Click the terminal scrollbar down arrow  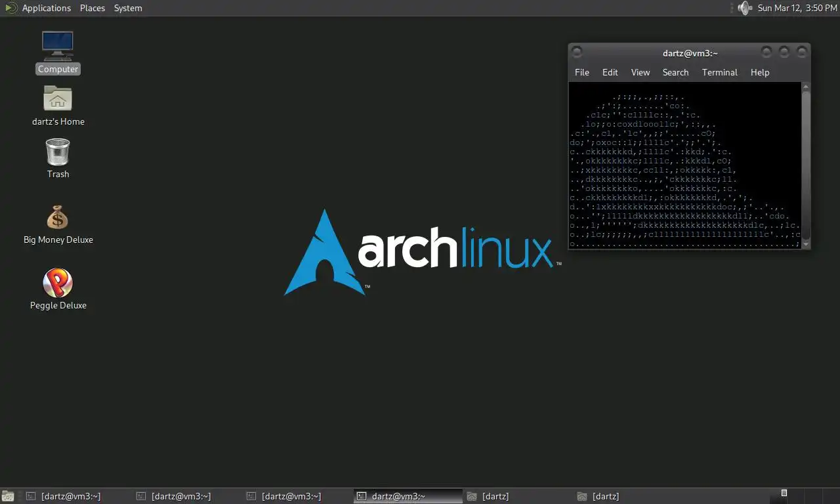(x=806, y=244)
